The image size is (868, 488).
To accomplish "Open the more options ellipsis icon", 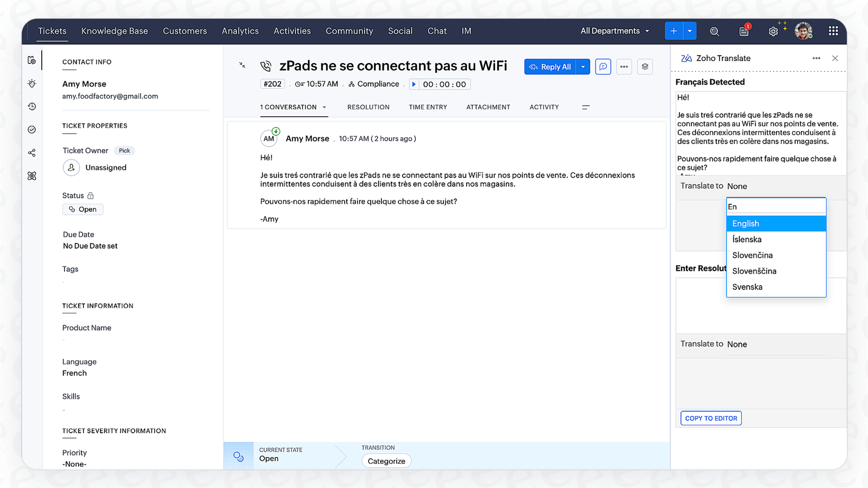I will pos(624,67).
